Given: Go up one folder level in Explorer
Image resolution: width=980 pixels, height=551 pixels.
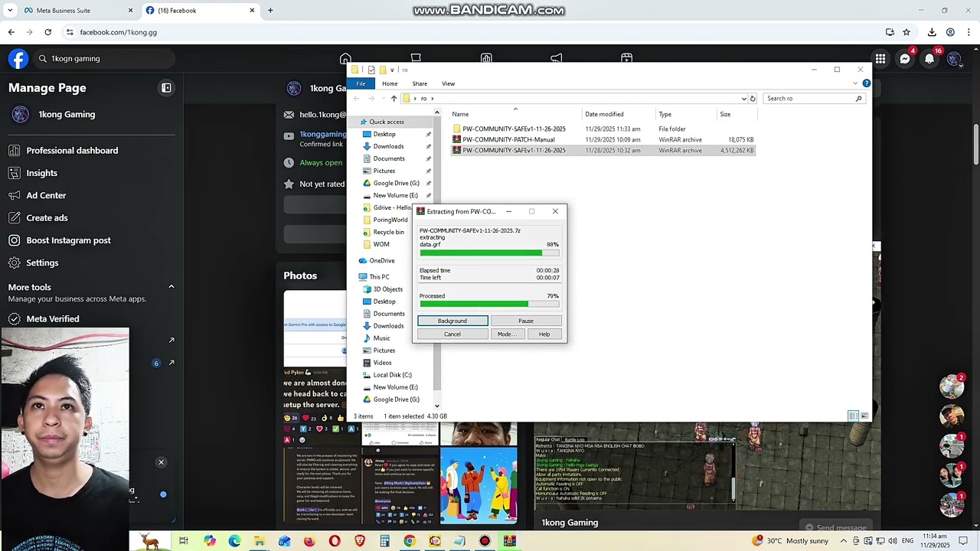Looking at the screenshot, I should point(394,99).
